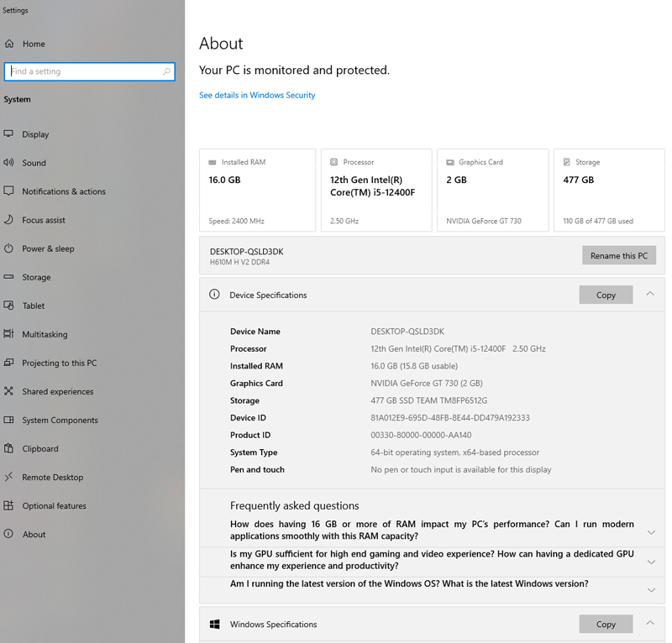
Task: Click the Product ID value 00330-80000-00000-AA140
Action: 421,435
